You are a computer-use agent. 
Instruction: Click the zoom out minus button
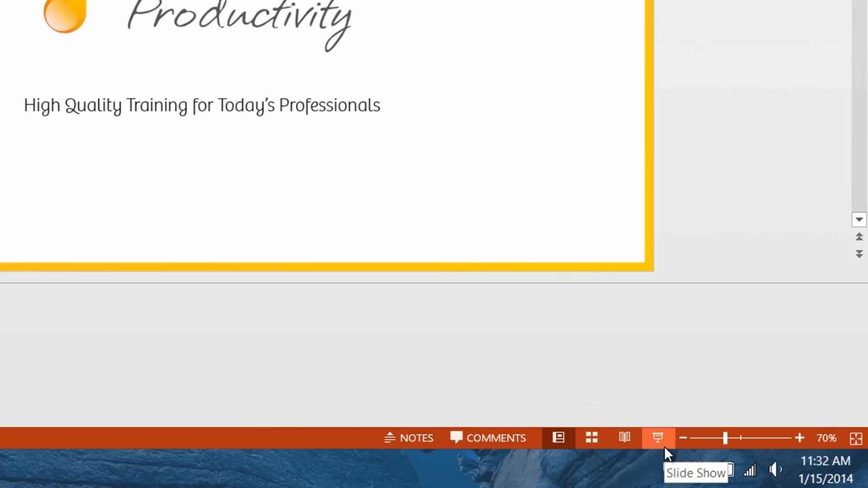(x=683, y=438)
